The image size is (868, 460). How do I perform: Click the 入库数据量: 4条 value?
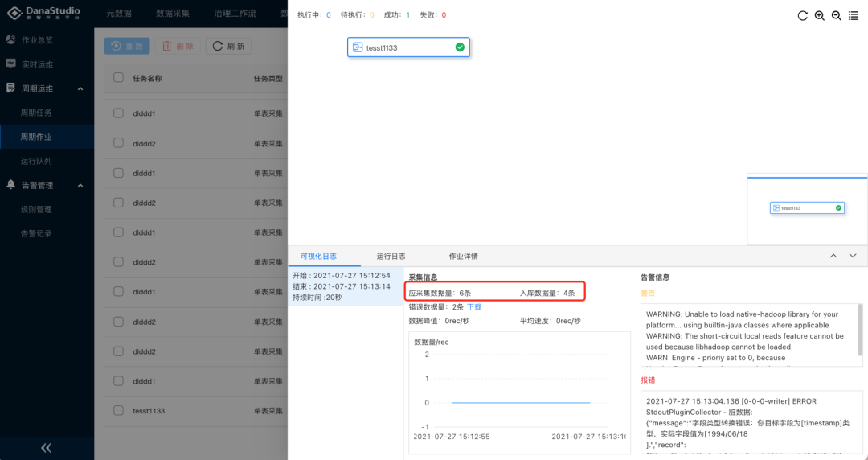coord(547,293)
